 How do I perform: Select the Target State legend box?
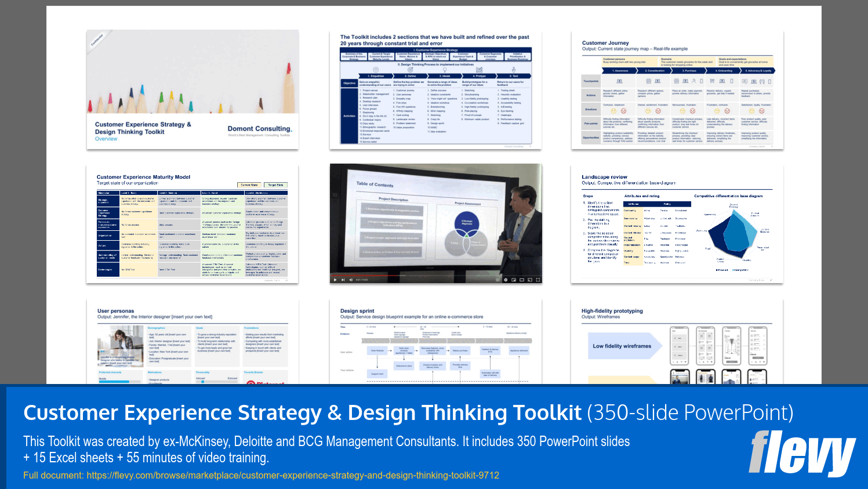[276, 185]
